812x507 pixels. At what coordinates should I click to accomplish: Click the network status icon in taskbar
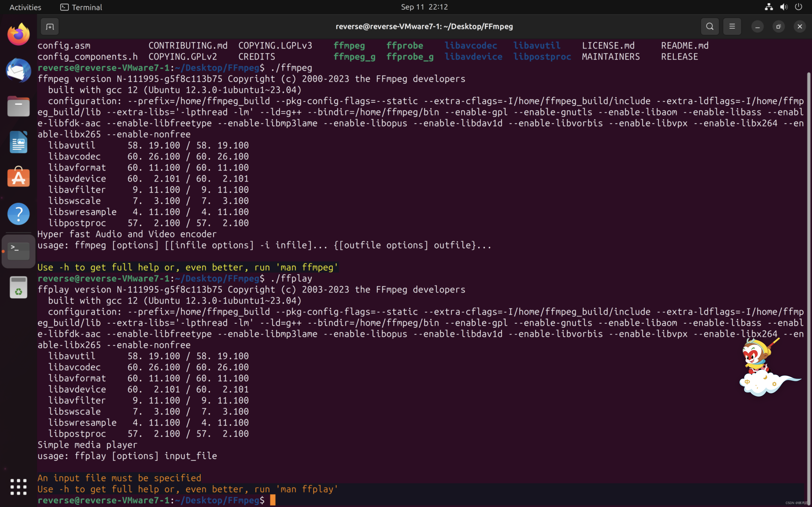(768, 6)
